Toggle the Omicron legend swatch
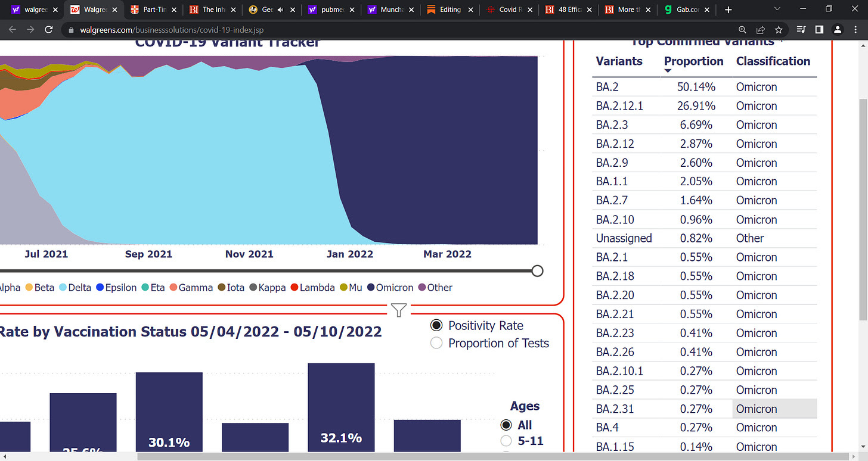The height and width of the screenshot is (461, 868). coord(371,288)
